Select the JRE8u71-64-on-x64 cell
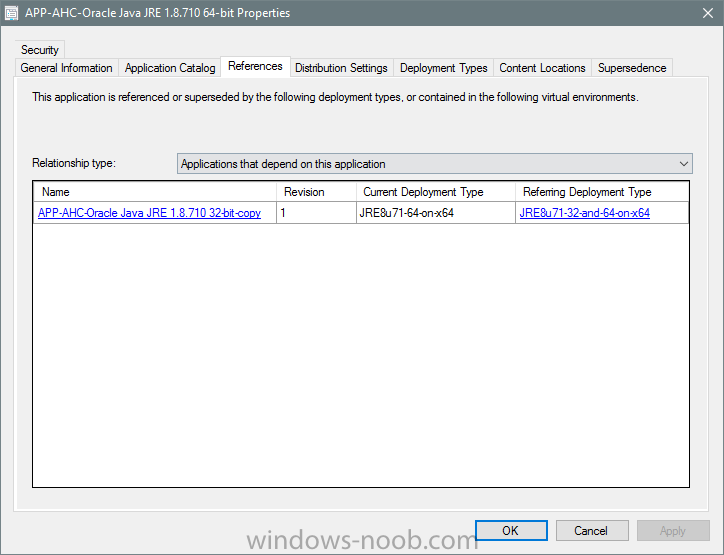The height and width of the screenshot is (555, 724). click(x=436, y=213)
